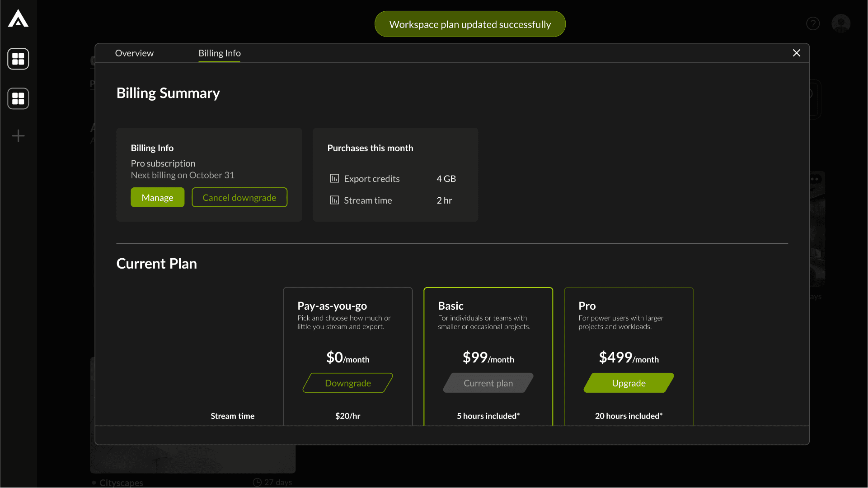Add a new workspace with plus icon

click(x=18, y=136)
